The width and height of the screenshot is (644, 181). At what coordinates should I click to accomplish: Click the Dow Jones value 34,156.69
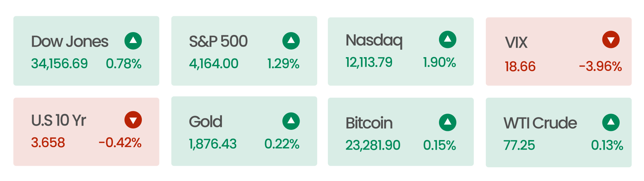pyautogui.click(x=59, y=64)
